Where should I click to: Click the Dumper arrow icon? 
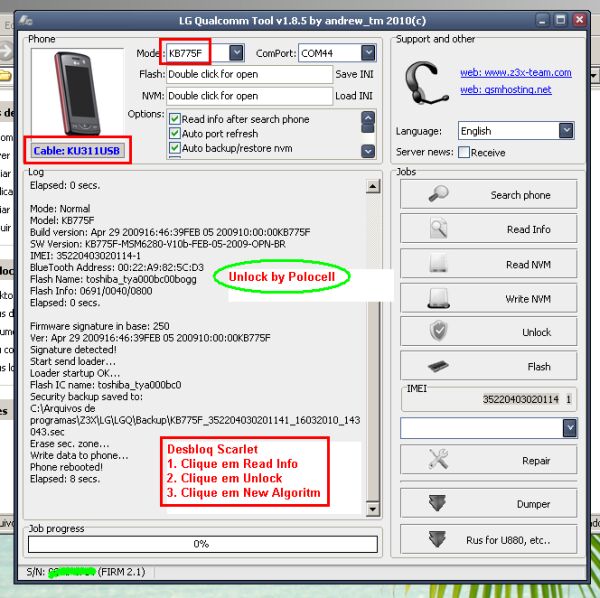pos(437,503)
